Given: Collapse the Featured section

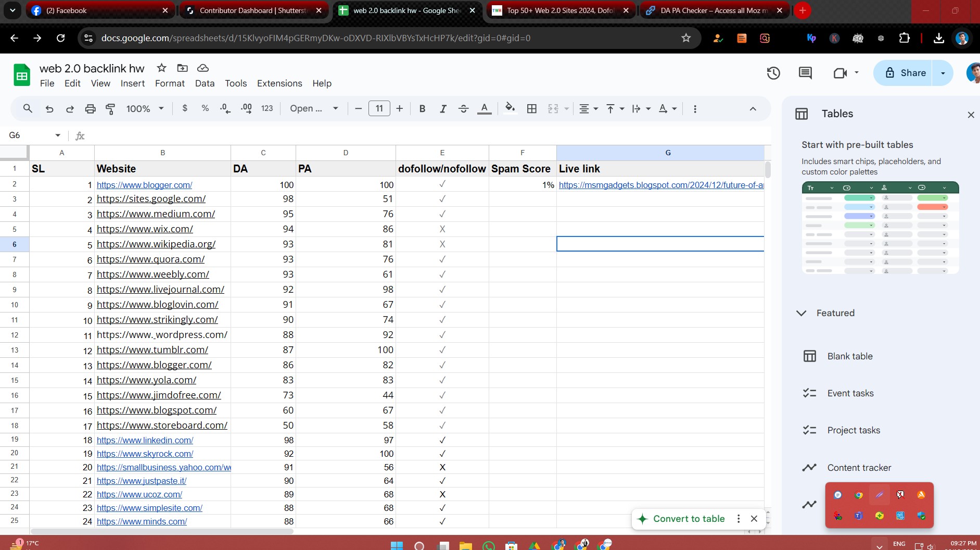Looking at the screenshot, I should (x=801, y=313).
